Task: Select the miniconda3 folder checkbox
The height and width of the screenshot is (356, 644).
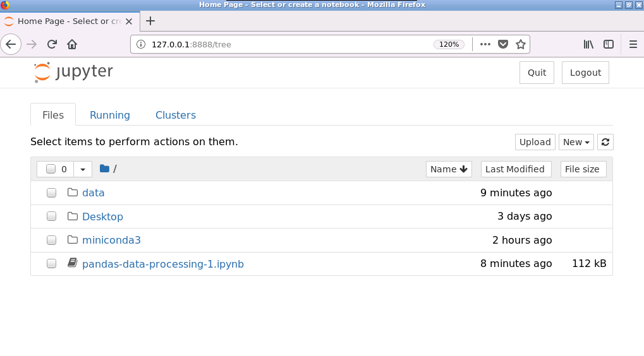Action: click(52, 240)
